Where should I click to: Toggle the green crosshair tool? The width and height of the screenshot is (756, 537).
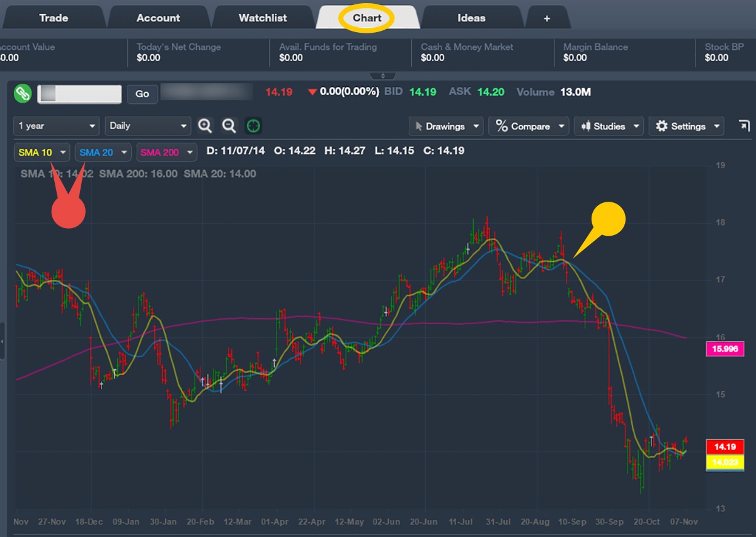coord(253,126)
